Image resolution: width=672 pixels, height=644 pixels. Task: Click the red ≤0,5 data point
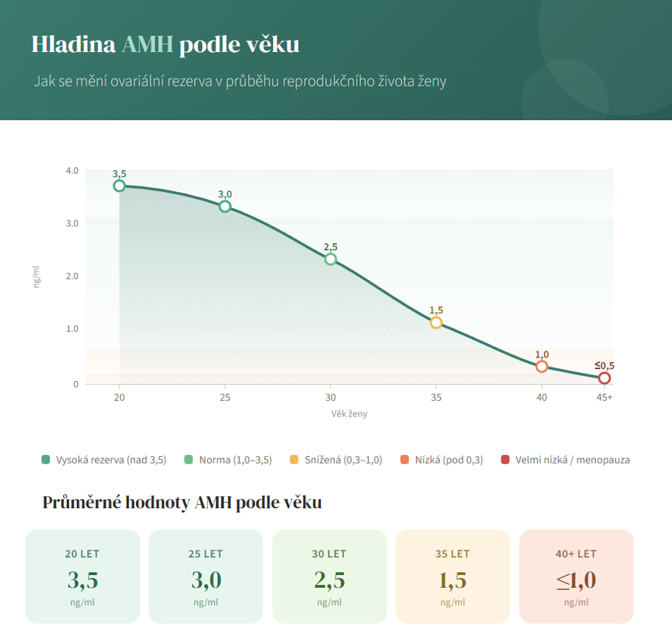(x=604, y=378)
